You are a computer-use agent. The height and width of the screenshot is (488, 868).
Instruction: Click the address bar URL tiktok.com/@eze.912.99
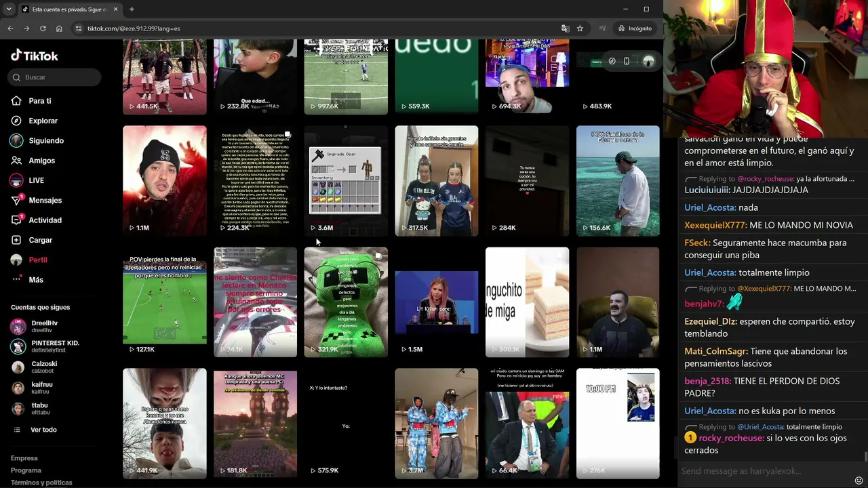[134, 28]
